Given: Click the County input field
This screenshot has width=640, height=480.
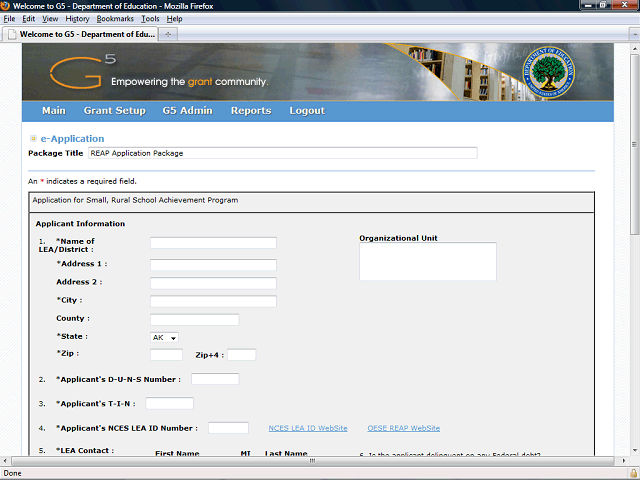Looking at the screenshot, I should tap(195, 320).
